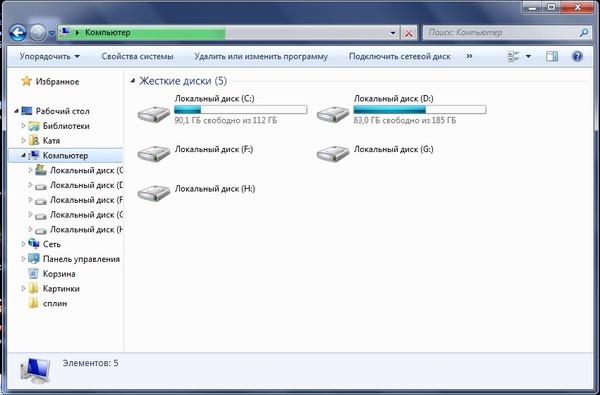600x395 pixels.
Task: Click the C: drive usage bar
Action: [241, 110]
